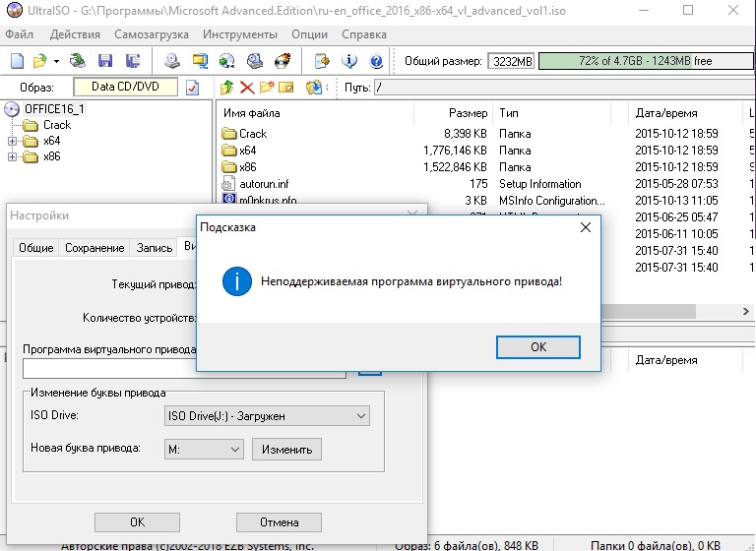
Task: Click the blue info icon in Подсказка dialog
Action: point(236,281)
